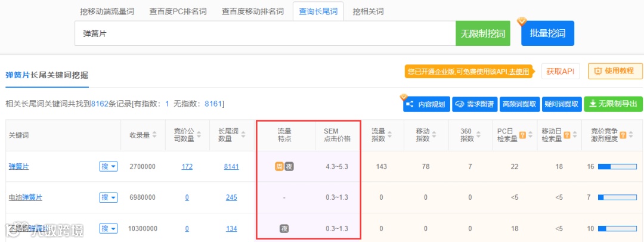
Task: Click the green 无限制导出 button
Action: [612, 104]
